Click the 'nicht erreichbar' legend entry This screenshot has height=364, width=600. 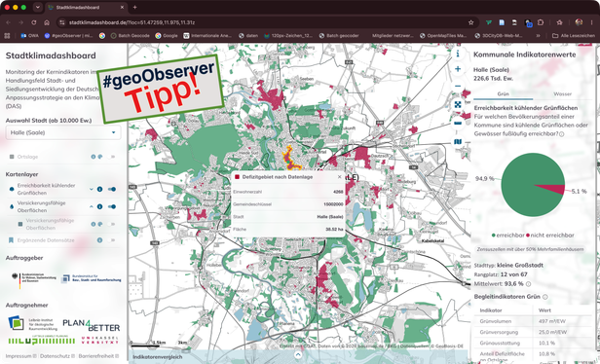click(550, 236)
